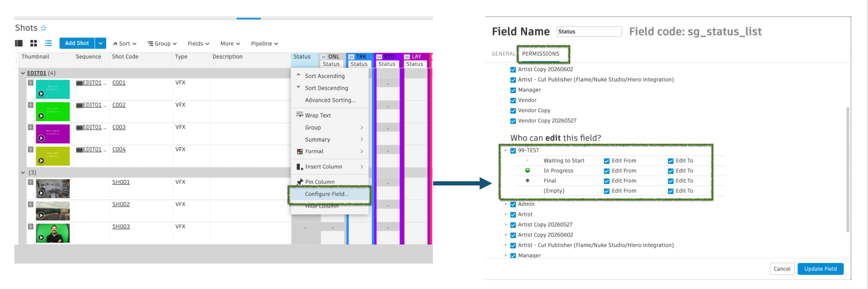Click the Field Name input box

pyautogui.click(x=589, y=31)
